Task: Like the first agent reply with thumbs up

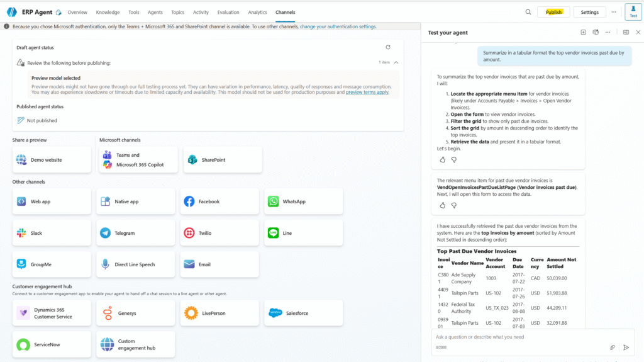Action: click(442, 160)
